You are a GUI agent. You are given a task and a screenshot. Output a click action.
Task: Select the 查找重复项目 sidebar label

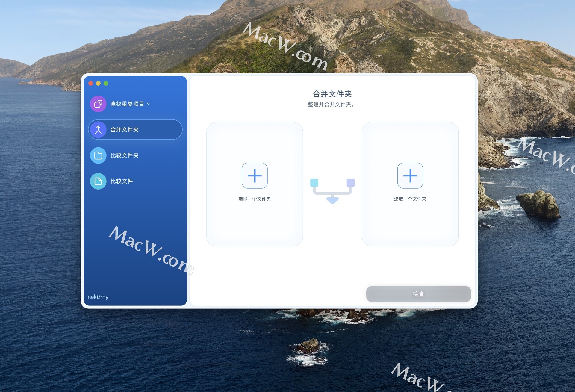point(127,104)
